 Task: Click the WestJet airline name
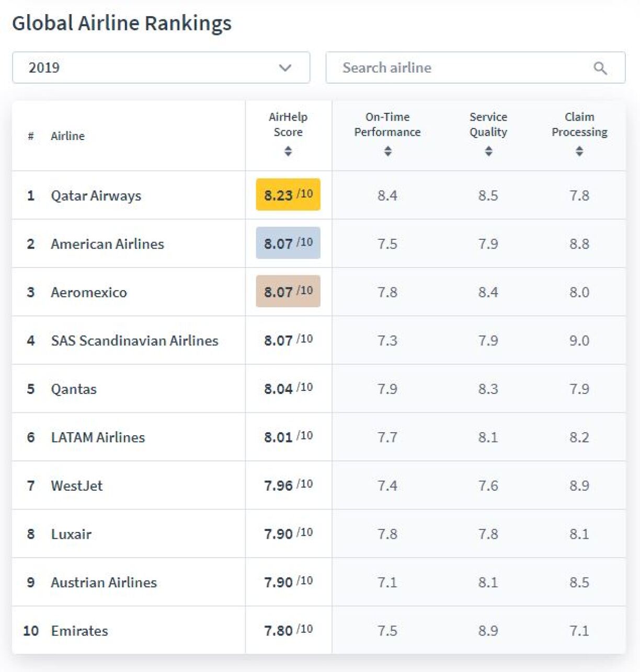tap(77, 486)
